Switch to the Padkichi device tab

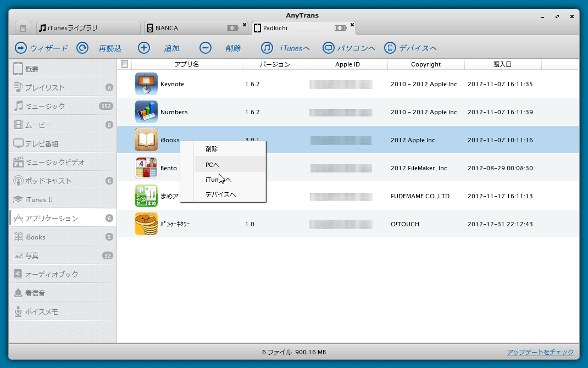(x=303, y=28)
